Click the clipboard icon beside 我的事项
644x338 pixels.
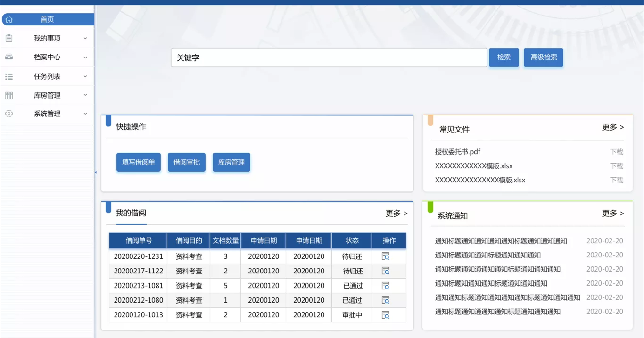pyautogui.click(x=9, y=38)
